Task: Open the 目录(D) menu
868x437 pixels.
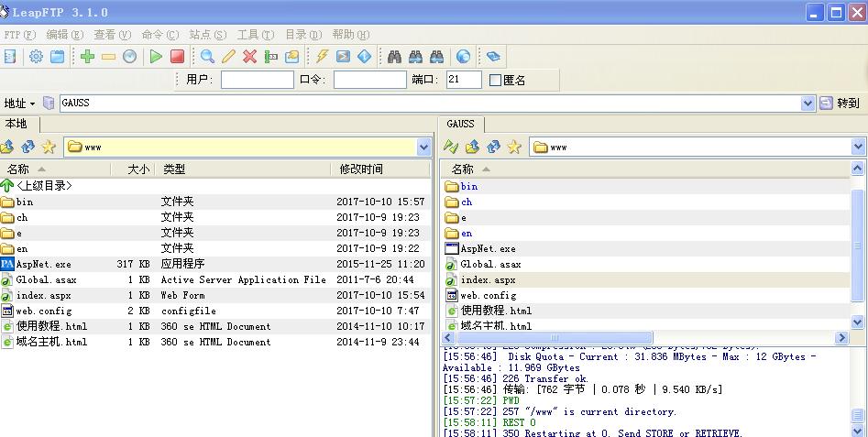Action: pyautogui.click(x=303, y=35)
